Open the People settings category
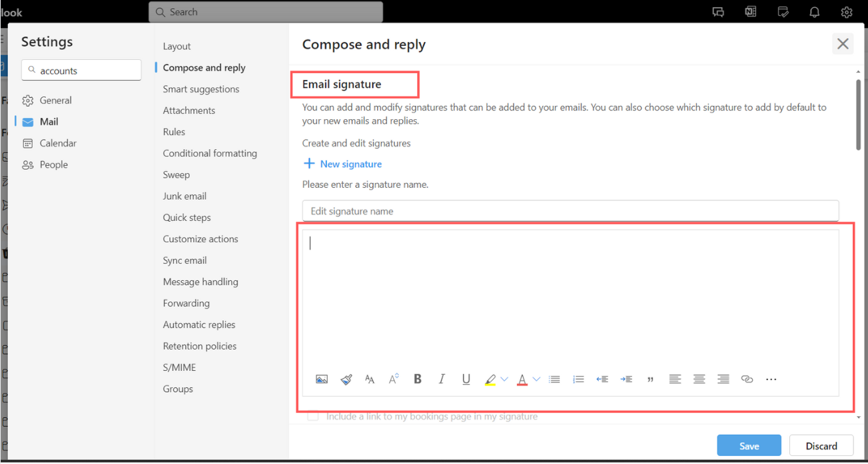Screen dimensions: 868x464 click(x=45, y=164)
